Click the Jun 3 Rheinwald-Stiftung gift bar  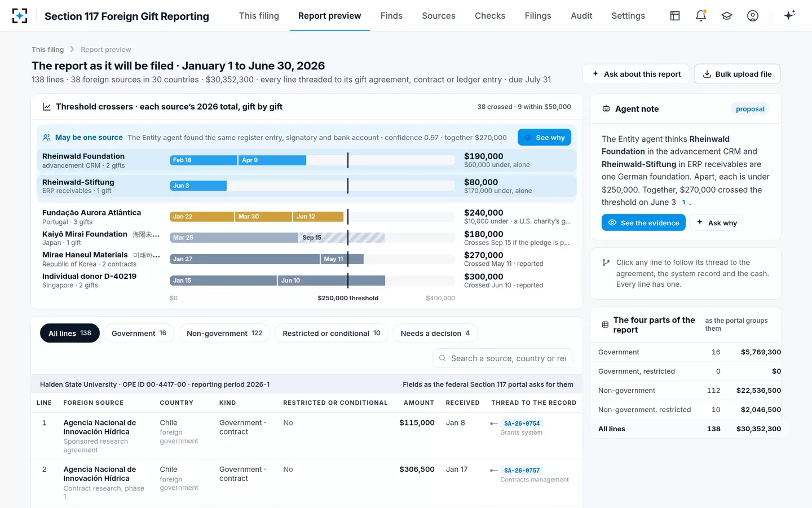coord(198,186)
